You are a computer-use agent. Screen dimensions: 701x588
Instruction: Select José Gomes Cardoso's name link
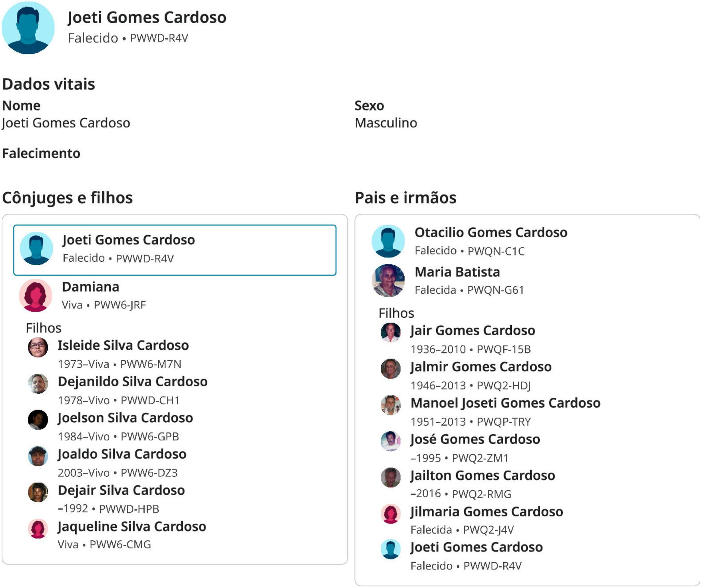pos(475,439)
